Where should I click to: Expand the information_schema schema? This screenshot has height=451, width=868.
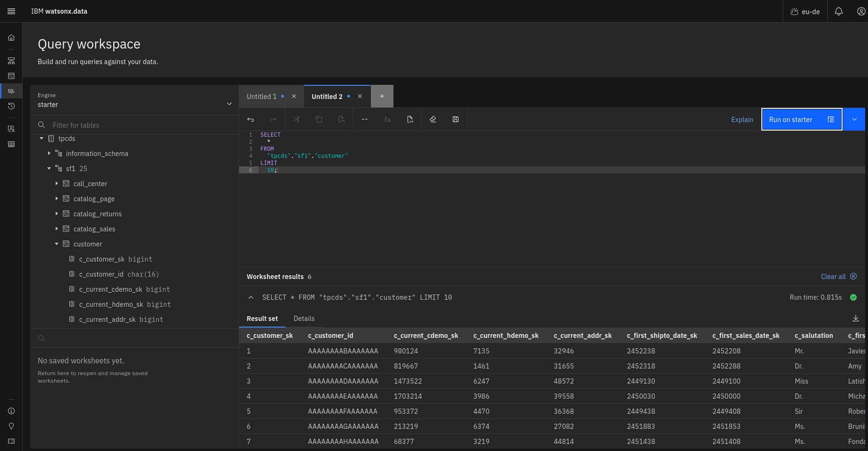(49, 154)
